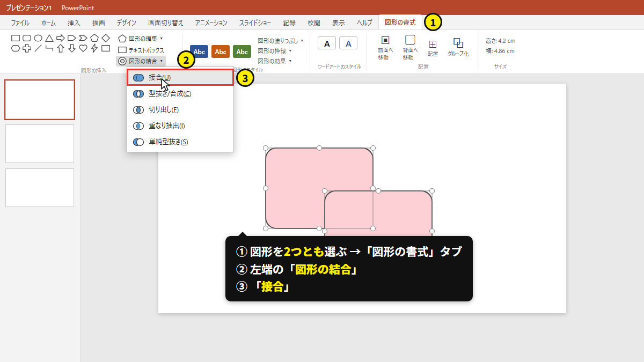
Task: Switch to the スライドショー tab
Action: (255, 23)
